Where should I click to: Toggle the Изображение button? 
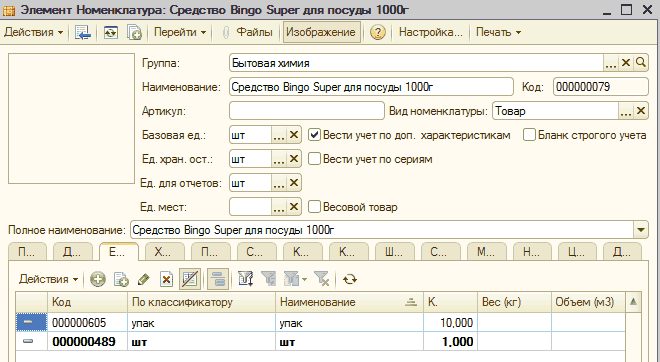[x=321, y=32]
